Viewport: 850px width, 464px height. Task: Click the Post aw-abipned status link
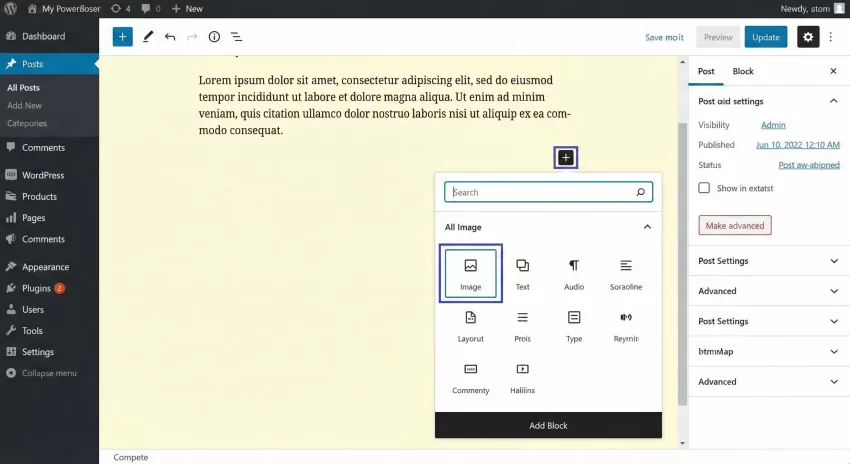[x=809, y=165]
